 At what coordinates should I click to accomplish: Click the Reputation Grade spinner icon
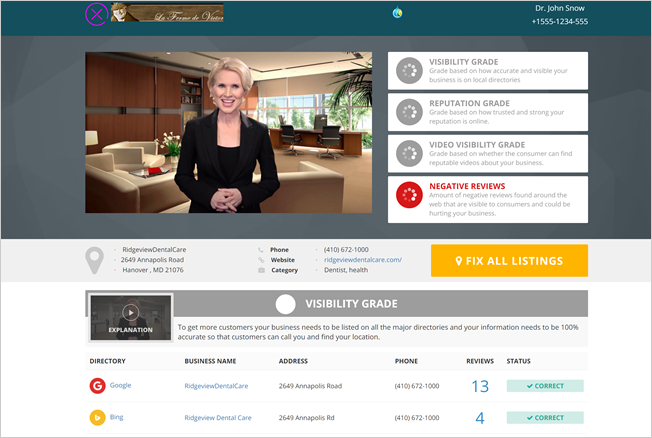(x=408, y=112)
